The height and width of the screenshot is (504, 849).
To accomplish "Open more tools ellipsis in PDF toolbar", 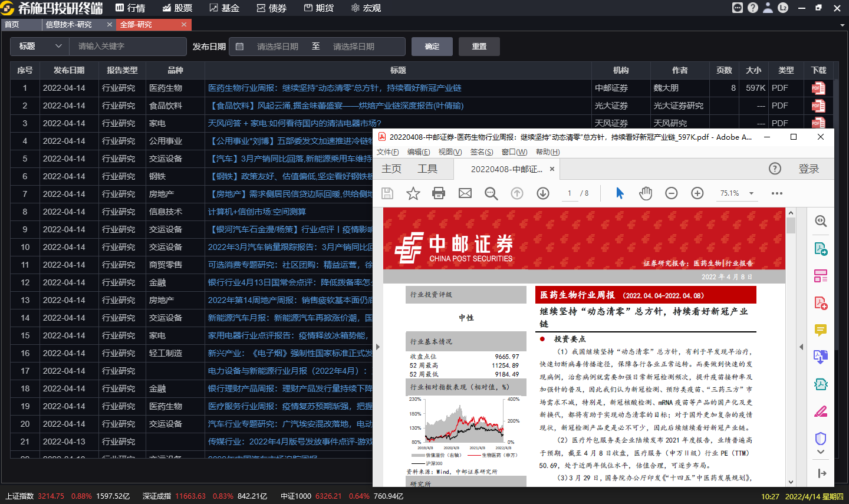I will (x=777, y=193).
